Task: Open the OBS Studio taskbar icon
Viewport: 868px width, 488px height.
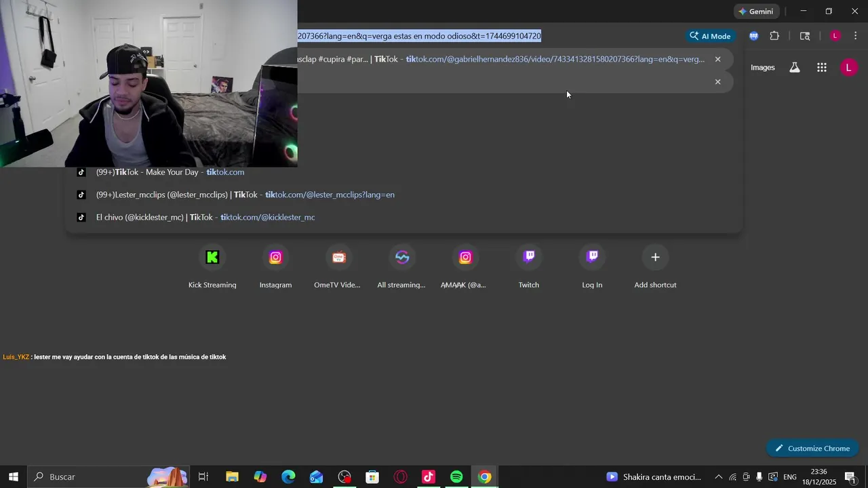Action: point(344,476)
